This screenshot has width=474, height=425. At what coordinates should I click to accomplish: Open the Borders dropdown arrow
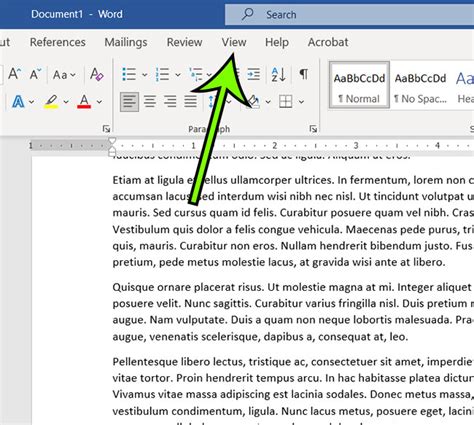pos(301,102)
